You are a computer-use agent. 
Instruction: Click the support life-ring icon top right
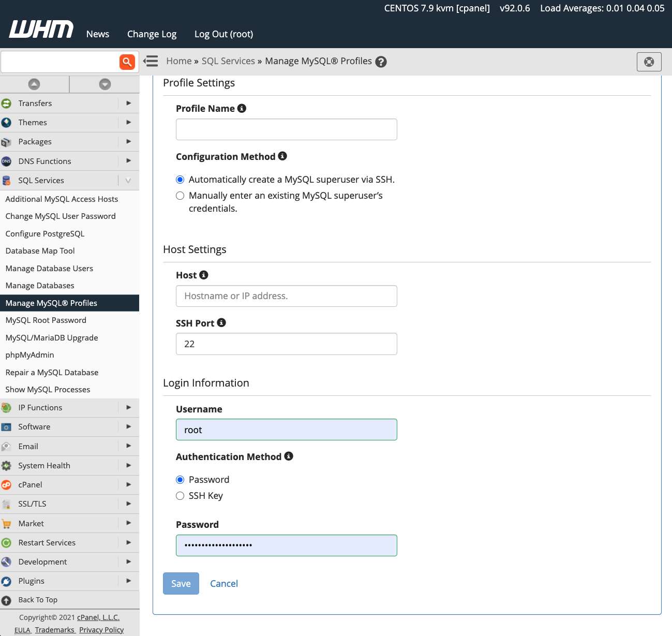[649, 61]
